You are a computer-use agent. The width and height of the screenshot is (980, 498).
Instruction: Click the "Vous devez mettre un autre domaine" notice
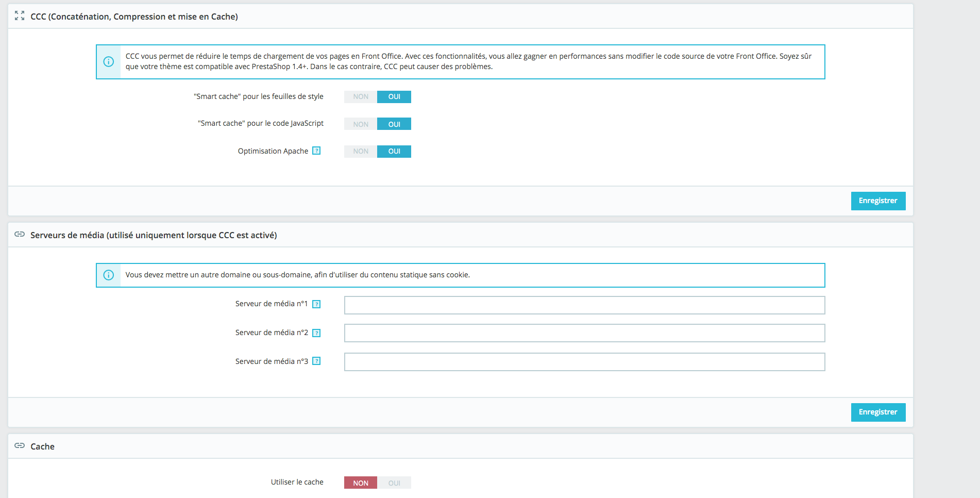[x=298, y=275]
